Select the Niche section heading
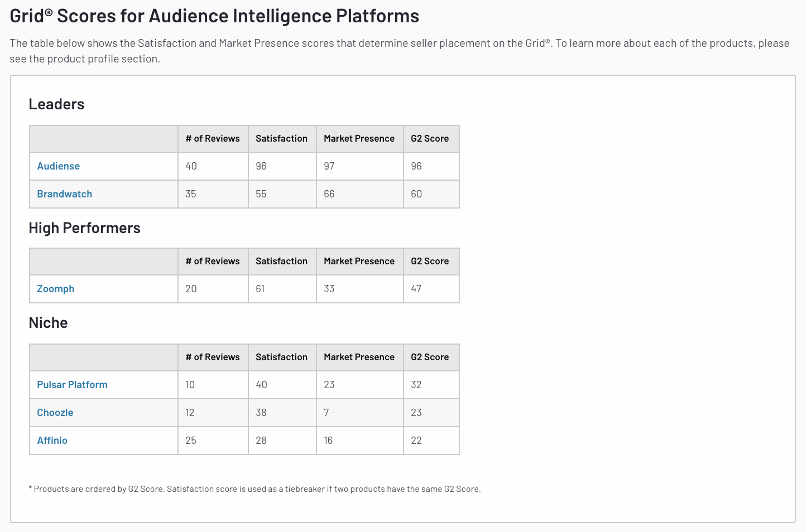The width and height of the screenshot is (807, 532). coord(48,323)
